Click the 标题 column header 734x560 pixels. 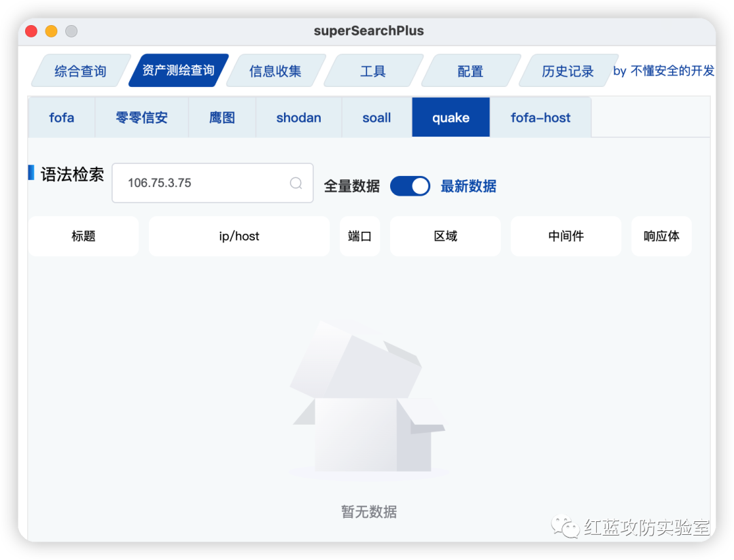tap(84, 236)
